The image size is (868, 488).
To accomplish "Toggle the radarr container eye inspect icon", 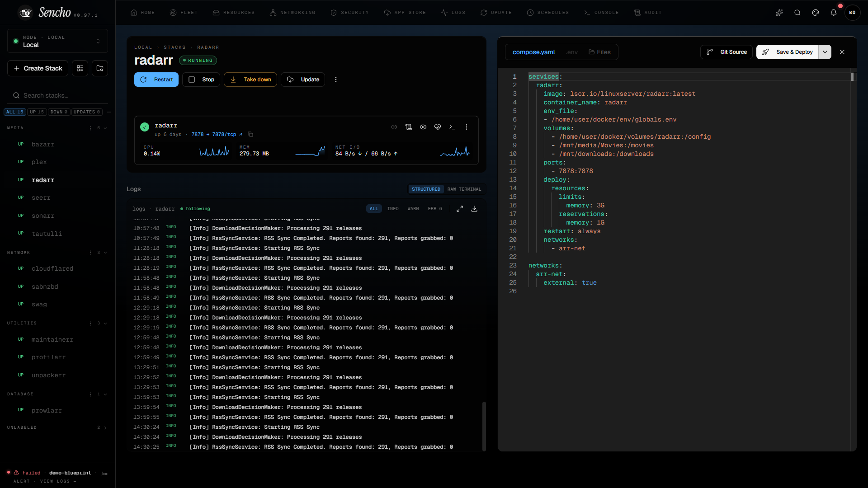I will [423, 127].
